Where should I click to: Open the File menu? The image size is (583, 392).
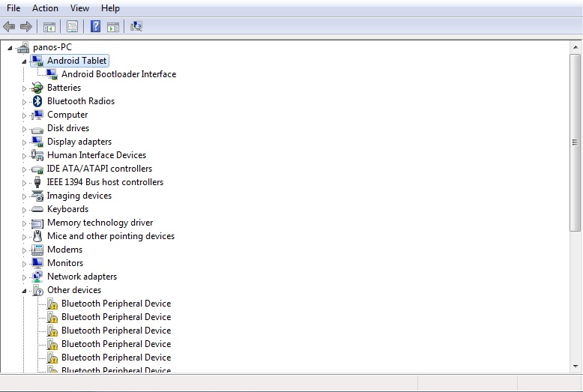pyautogui.click(x=13, y=8)
